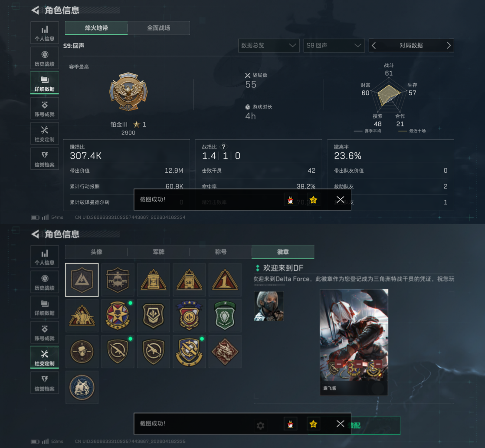Click star favorite icon in upper screenshot toast
Image resolution: width=485 pixels, height=448 pixels.
pos(313,200)
